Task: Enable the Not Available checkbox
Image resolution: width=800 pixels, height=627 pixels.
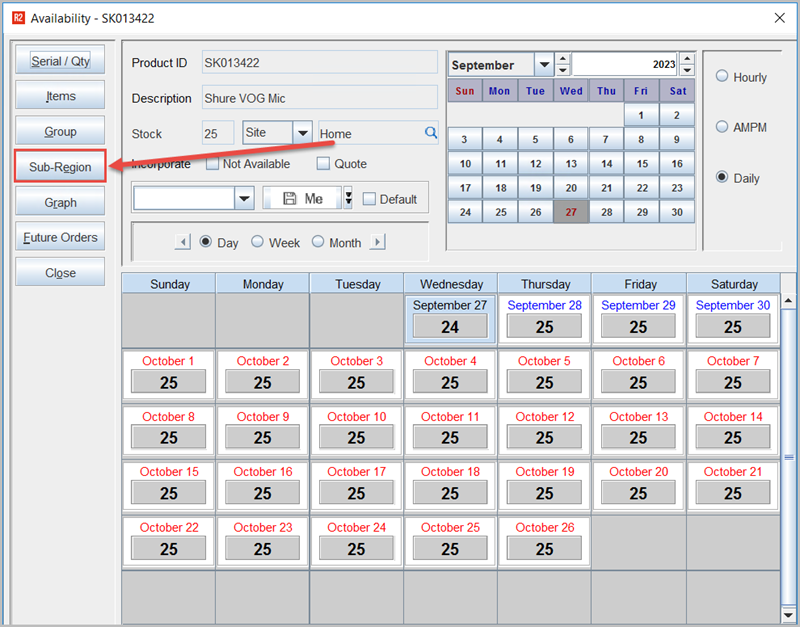Action: pos(212,164)
